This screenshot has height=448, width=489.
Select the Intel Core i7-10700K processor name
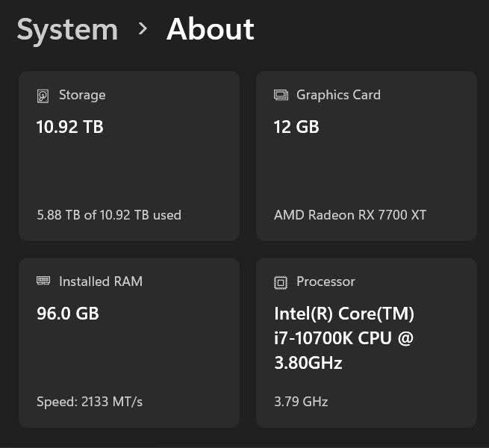pos(344,338)
